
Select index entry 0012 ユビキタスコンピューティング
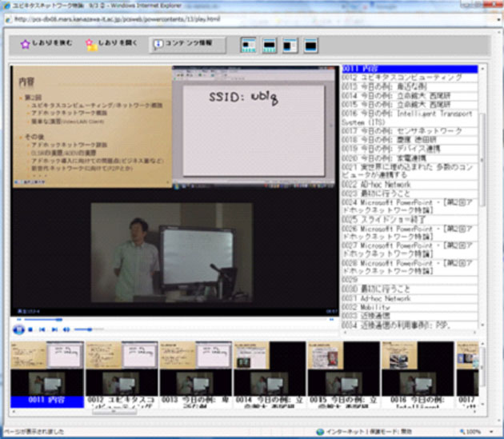click(402, 78)
